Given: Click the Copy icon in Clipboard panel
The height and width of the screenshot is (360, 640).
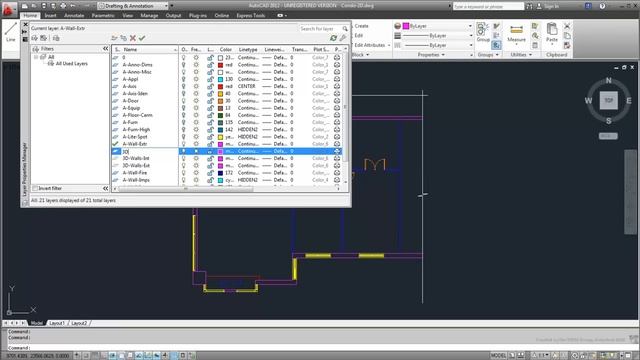Looking at the screenshot, I should (x=567, y=36).
